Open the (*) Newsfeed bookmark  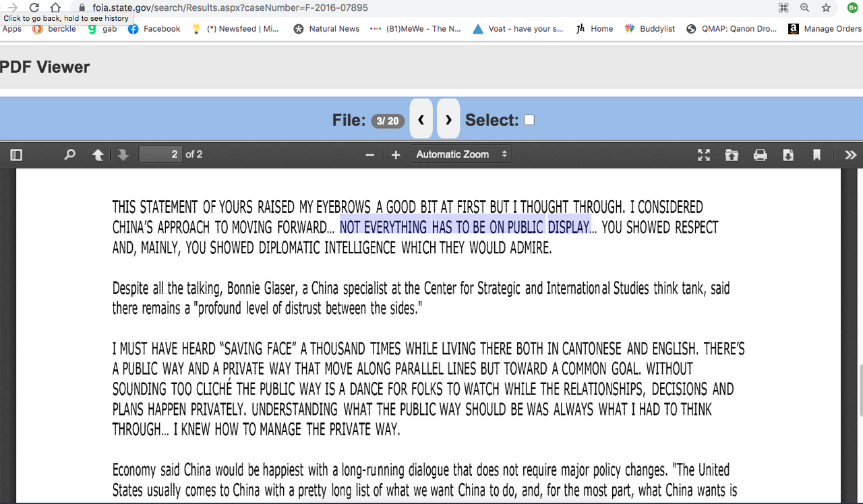[x=235, y=29]
